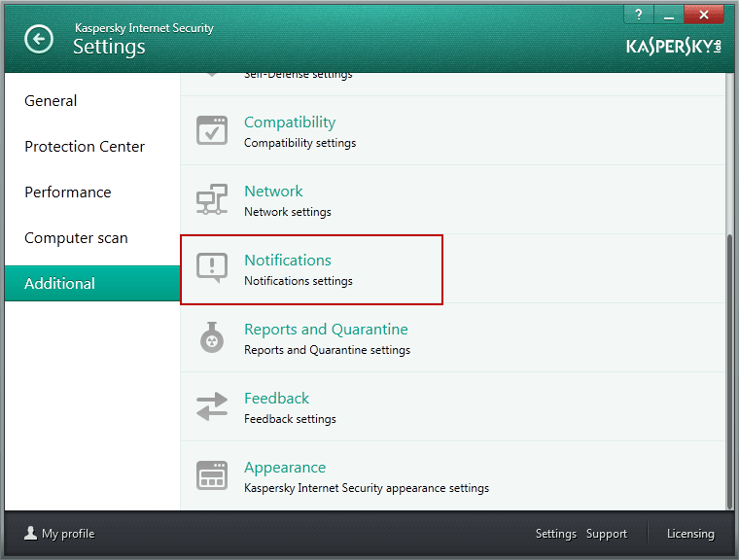
Task: Click the My profile person icon
Action: click(31, 533)
